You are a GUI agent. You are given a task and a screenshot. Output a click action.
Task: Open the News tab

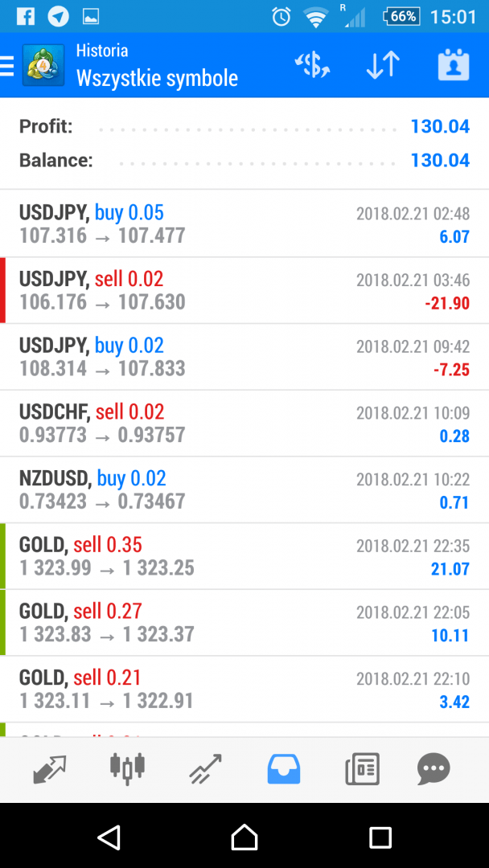click(362, 769)
